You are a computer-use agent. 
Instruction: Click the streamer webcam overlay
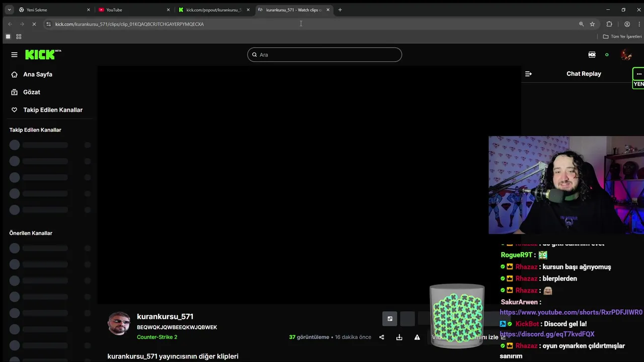tap(566, 185)
